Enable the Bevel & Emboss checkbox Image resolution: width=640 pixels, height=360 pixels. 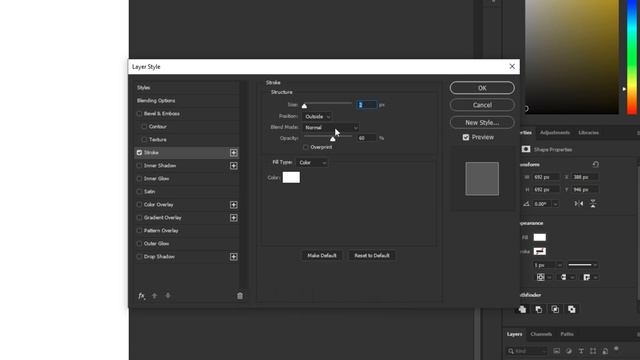pos(139,113)
